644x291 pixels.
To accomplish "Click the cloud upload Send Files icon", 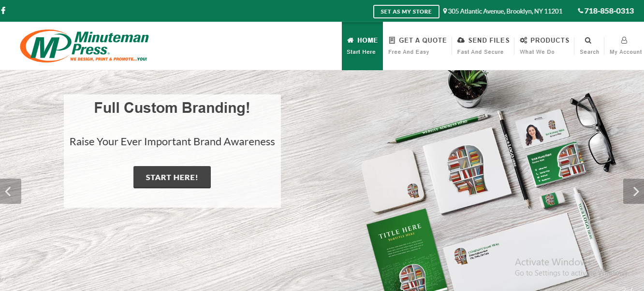I will pyautogui.click(x=461, y=40).
